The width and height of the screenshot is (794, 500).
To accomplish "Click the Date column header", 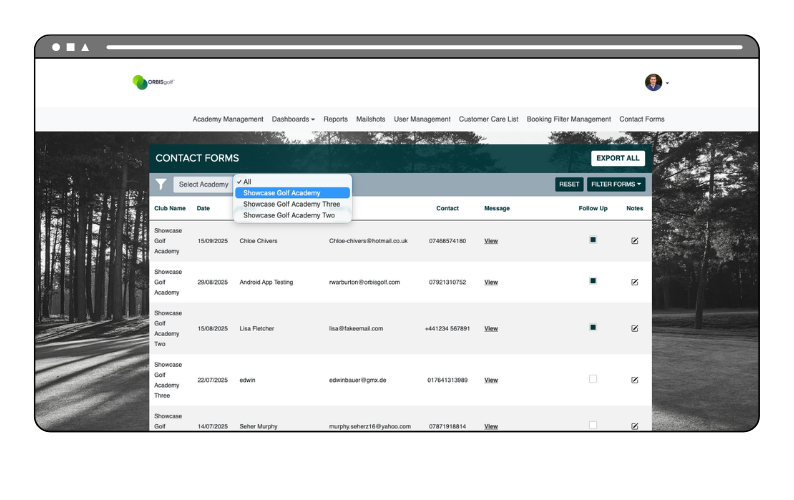I will click(203, 208).
